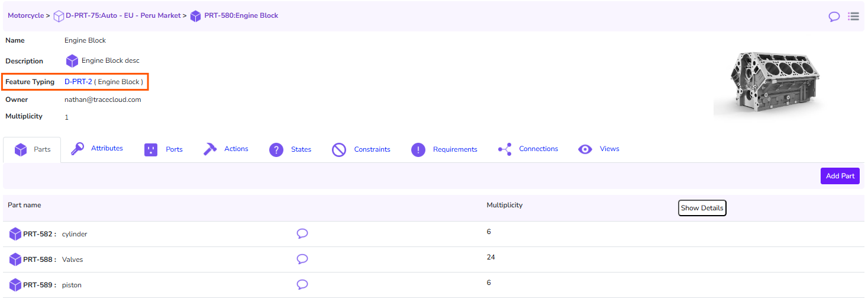Click the Multiplicity value 1 in details
Image resolution: width=868 pixels, height=298 pixels.
click(67, 117)
